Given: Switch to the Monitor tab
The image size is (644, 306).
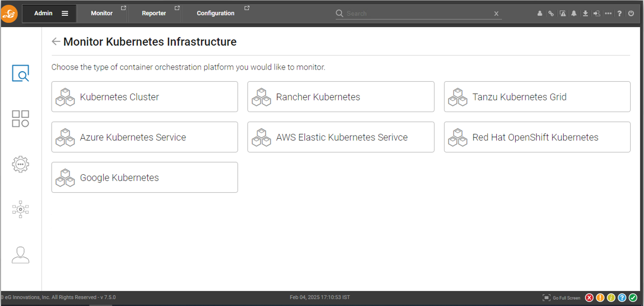Looking at the screenshot, I should pyautogui.click(x=102, y=13).
